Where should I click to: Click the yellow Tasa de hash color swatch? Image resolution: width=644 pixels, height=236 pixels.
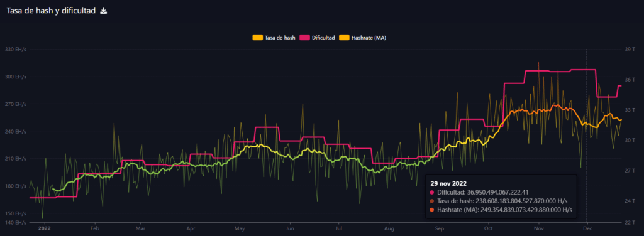257,38
